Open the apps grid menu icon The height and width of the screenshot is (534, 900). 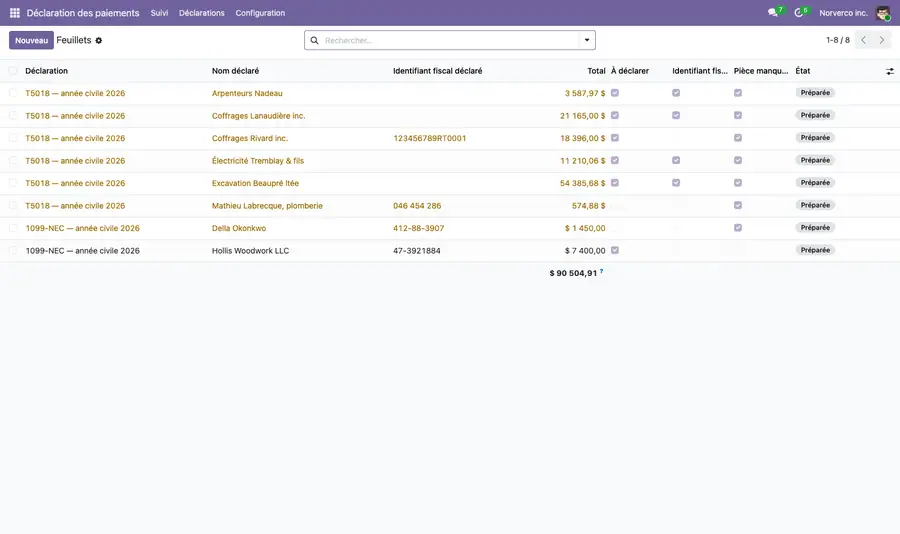pos(15,13)
